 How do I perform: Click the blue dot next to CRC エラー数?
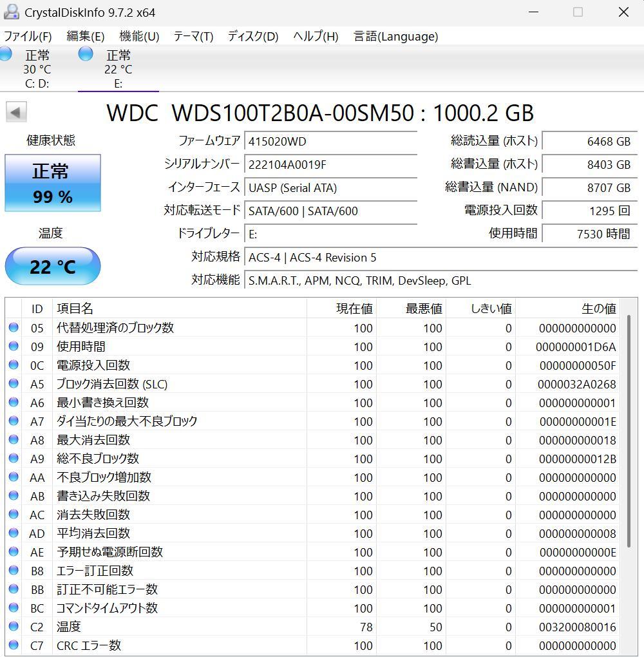tap(14, 645)
